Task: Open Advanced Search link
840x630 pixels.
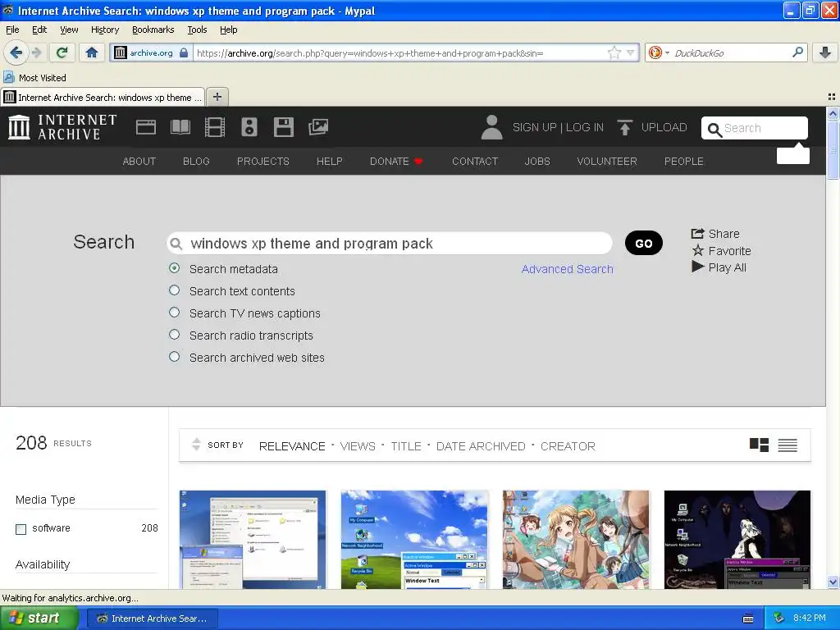Action: pos(568,269)
